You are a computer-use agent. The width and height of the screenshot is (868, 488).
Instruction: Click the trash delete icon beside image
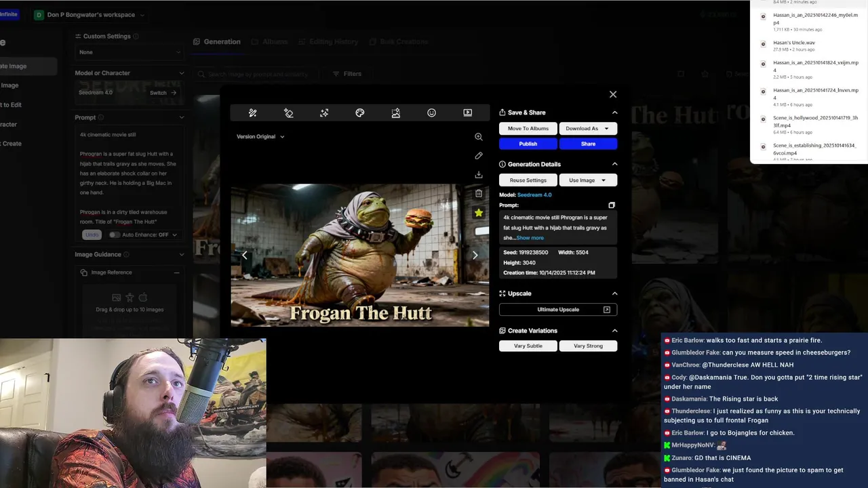coord(479,194)
